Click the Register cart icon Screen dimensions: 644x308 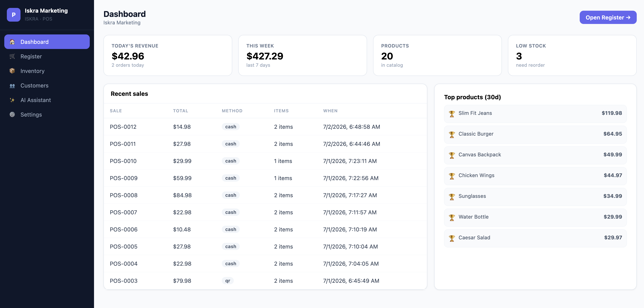point(12,56)
